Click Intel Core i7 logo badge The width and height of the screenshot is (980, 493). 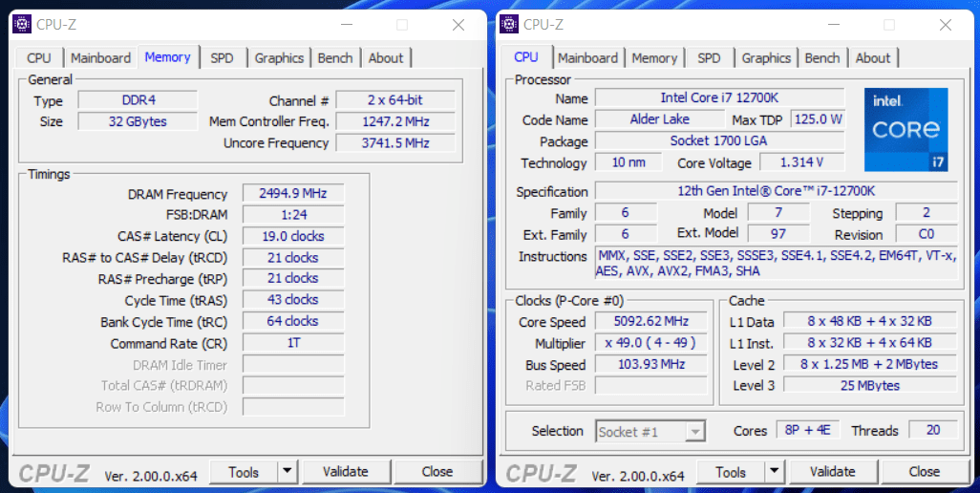906,129
